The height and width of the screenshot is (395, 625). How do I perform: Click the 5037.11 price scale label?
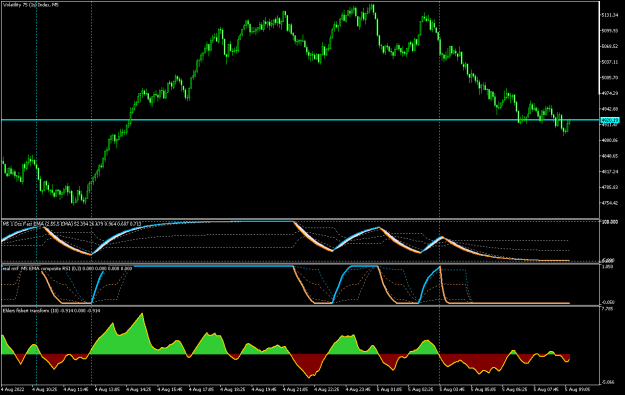610,62
